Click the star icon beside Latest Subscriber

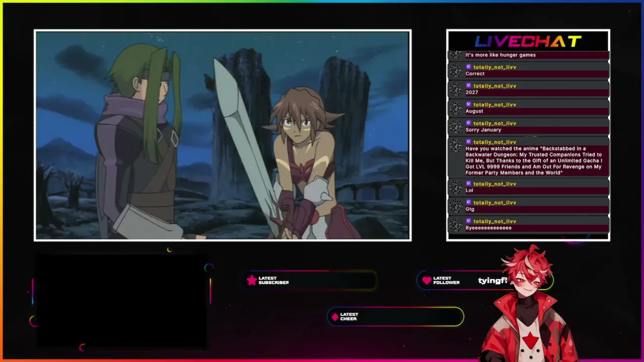pyautogui.click(x=252, y=281)
